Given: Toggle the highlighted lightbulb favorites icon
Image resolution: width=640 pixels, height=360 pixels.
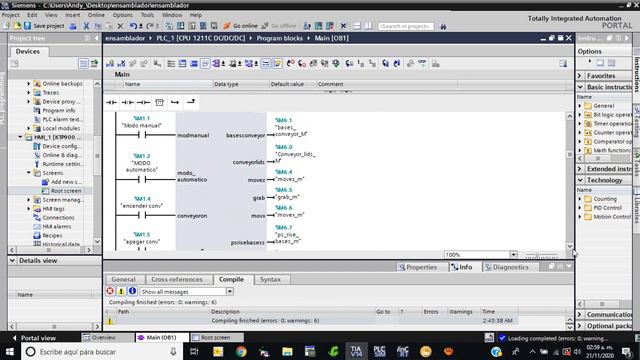Looking at the screenshot, I should 277,63.
